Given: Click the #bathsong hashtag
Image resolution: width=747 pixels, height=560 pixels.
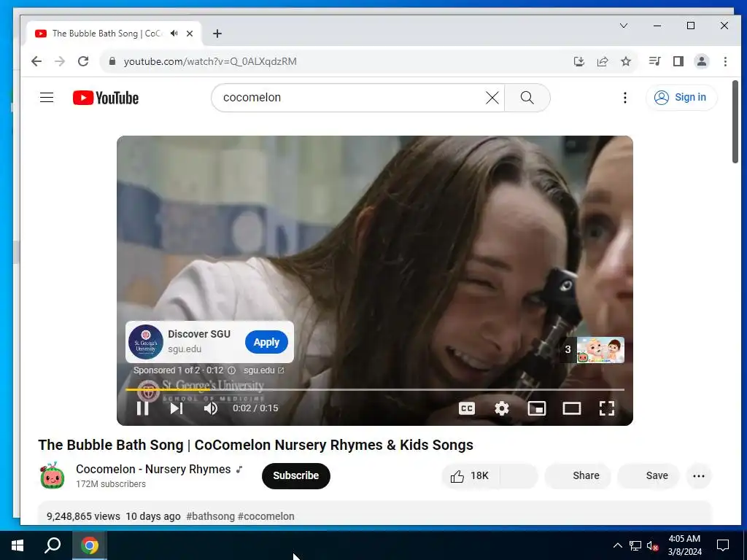Looking at the screenshot, I should click(211, 516).
